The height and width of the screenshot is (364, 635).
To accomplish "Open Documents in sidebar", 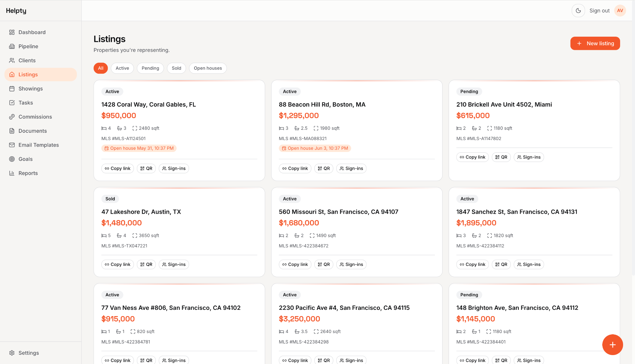I will (41, 131).
